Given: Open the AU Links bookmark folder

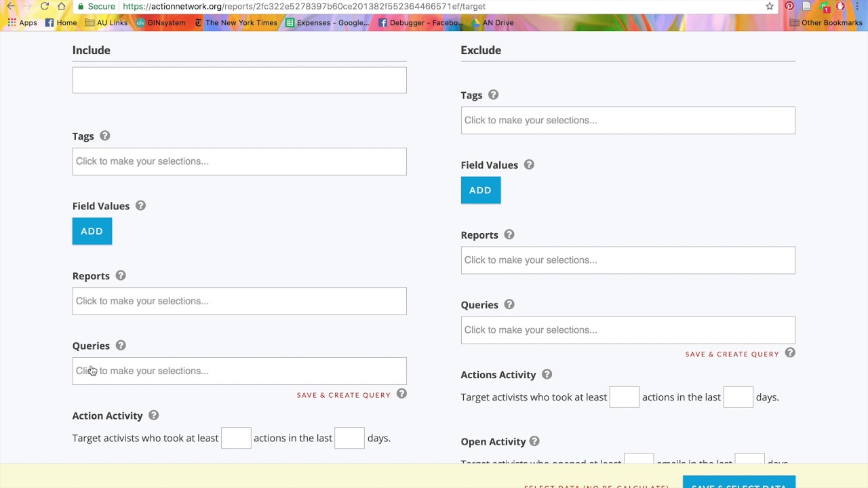Looking at the screenshot, I should tap(106, 22).
